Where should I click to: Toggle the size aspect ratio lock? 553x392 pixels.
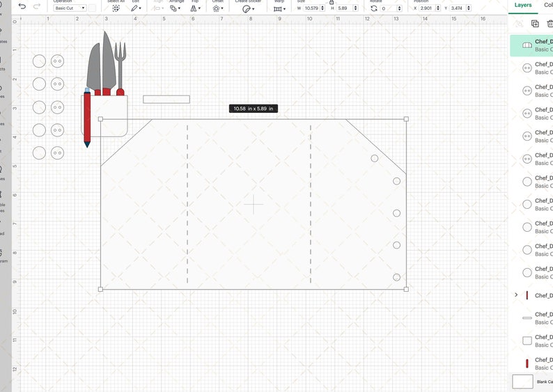click(332, 2)
